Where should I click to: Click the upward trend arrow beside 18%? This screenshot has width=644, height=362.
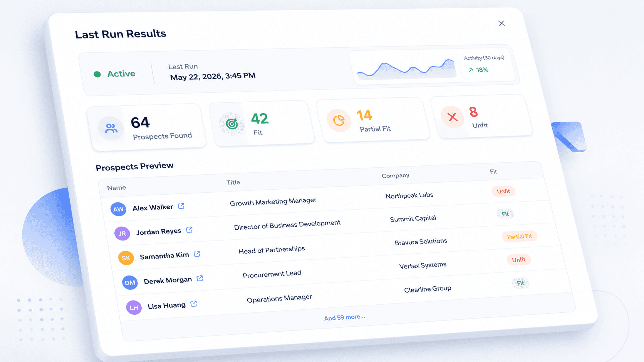click(471, 70)
